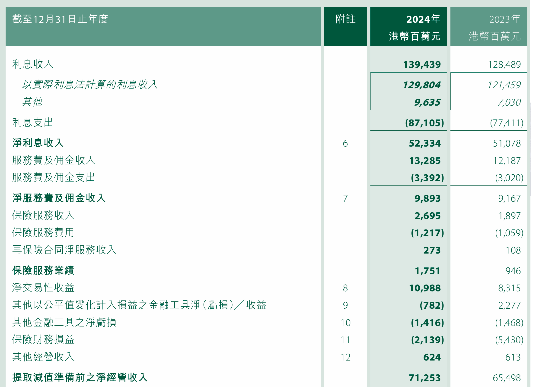Open note 12 for 其他經營收入
Viewport: 536px width, 392px height.
click(346, 358)
